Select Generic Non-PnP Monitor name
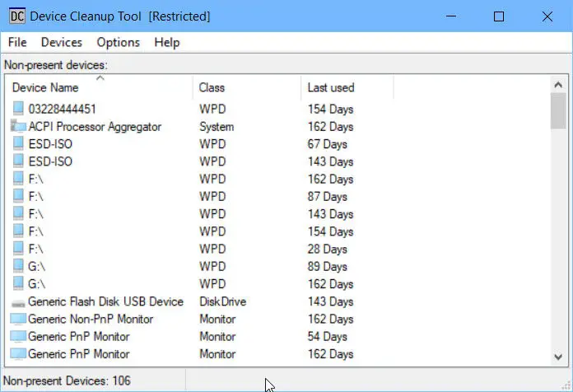This screenshot has width=573, height=392. pyautogui.click(x=91, y=320)
